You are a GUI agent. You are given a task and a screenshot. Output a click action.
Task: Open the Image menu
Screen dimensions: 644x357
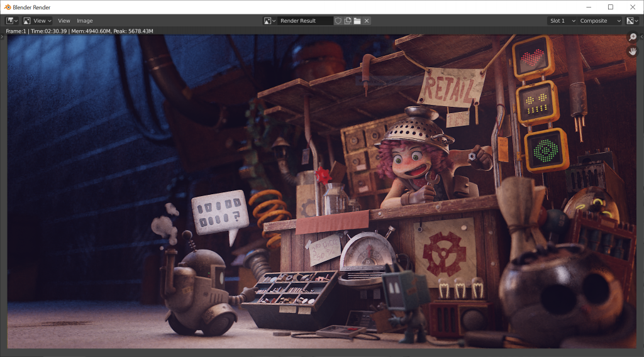[x=85, y=21]
